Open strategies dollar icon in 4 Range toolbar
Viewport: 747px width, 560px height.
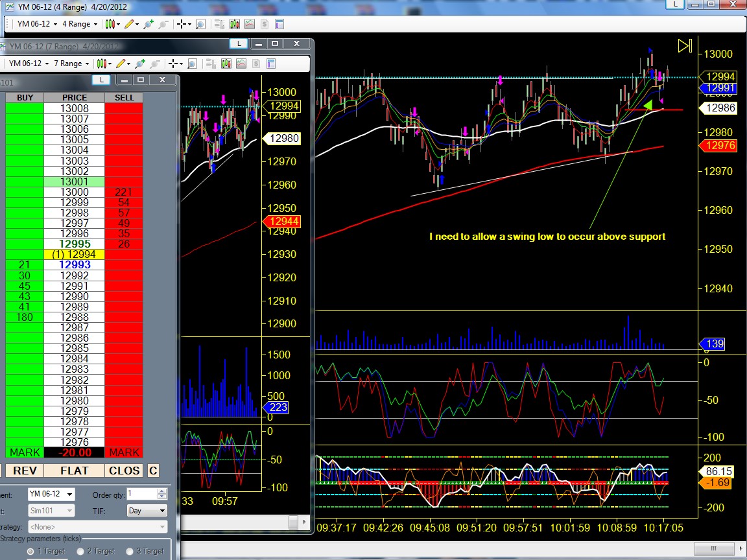265,24
